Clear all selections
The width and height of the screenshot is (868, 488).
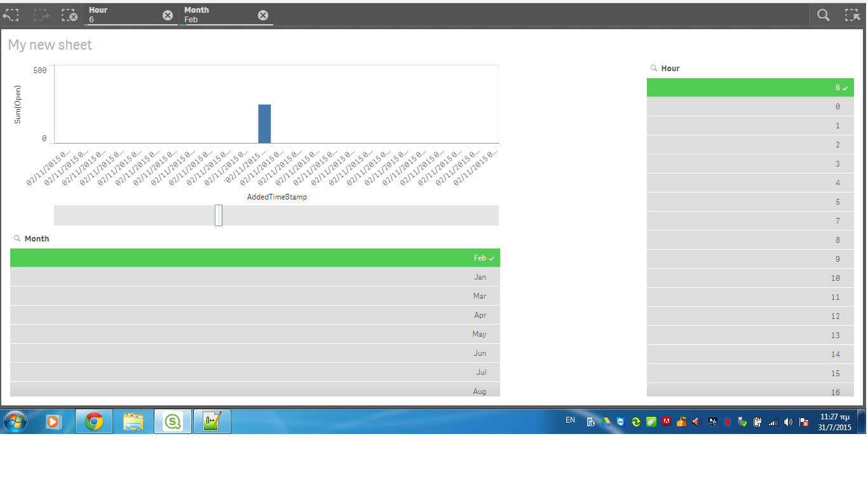[69, 15]
